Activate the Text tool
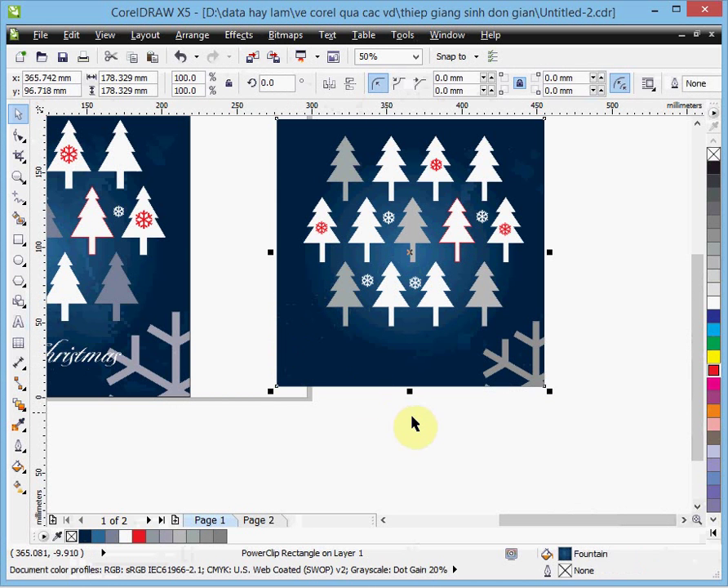Viewport: 728px width, 588px height. point(18,322)
